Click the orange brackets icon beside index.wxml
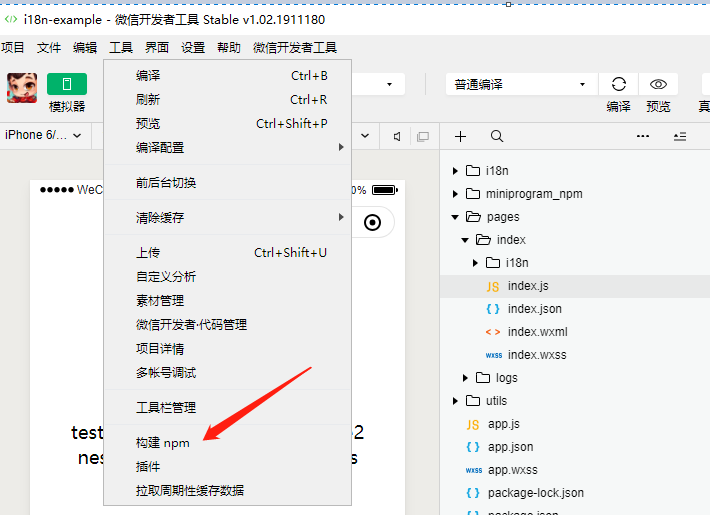This screenshot has height=515, width=710. pyautogui.click(x=493, y=332)
